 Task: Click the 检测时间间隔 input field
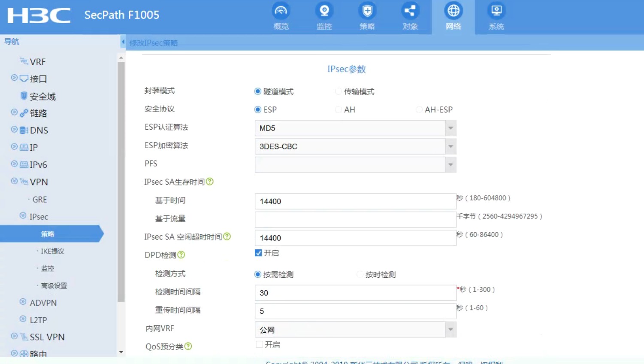(x=355, y=293)
